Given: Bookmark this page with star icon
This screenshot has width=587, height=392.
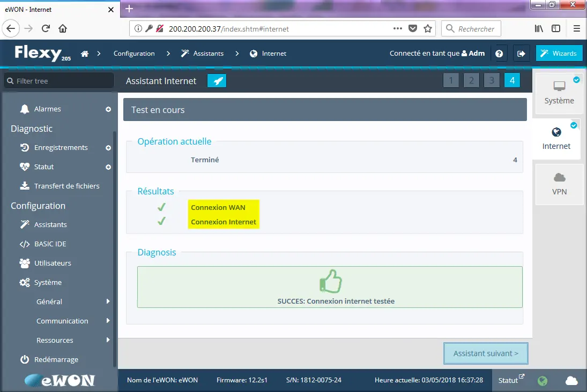Looking at the screenshot, I should 428,28.
